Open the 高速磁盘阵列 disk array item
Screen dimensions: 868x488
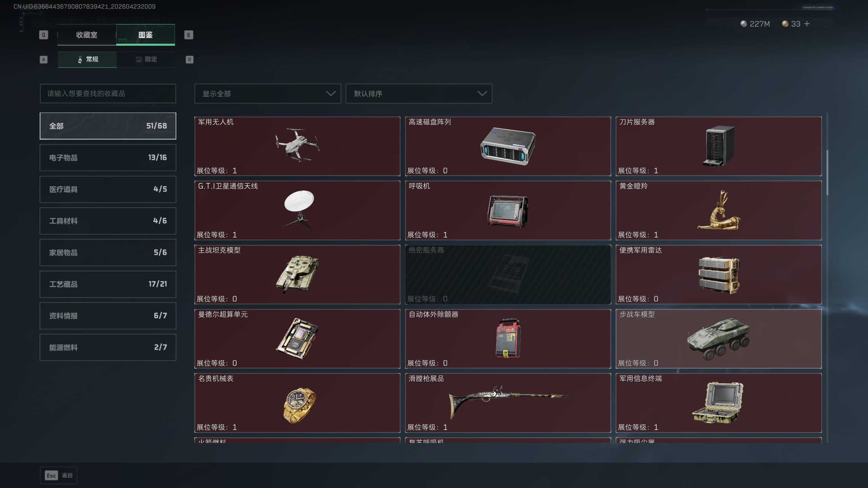coord(508,146)
